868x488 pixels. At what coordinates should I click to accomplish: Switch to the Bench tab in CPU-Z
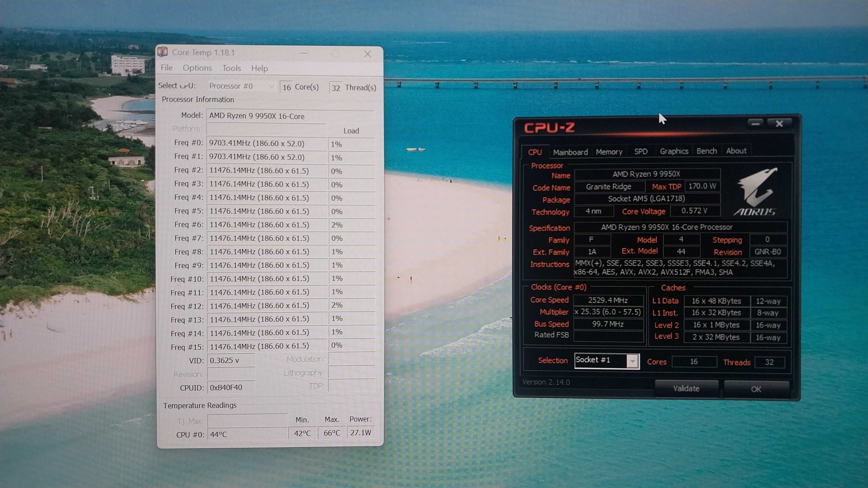click(x=707, y=151)
